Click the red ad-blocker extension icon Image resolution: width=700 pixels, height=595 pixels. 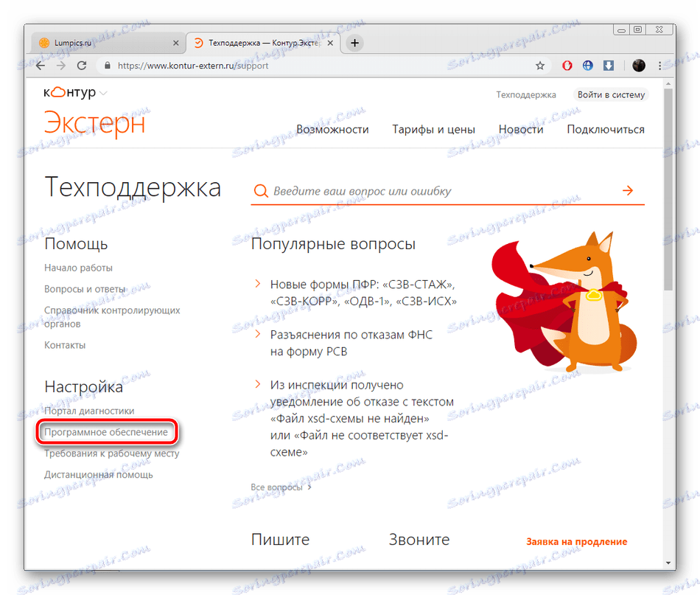pyautogui.click(x=567, y=65)
